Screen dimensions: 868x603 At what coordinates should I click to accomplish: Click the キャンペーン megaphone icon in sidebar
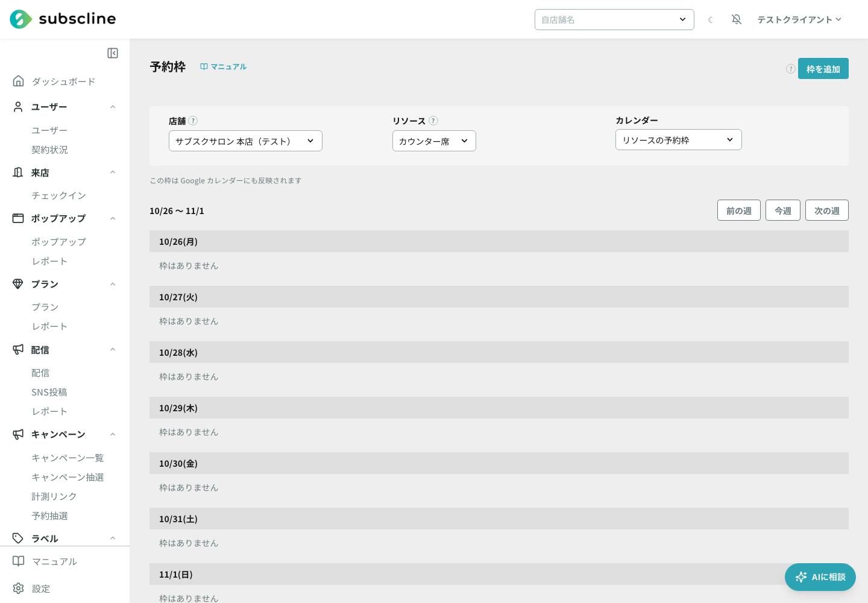click(x=19, y=434)
